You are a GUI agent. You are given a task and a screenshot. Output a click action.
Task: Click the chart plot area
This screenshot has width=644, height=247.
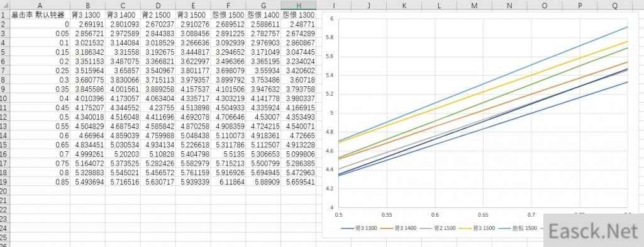483,113
